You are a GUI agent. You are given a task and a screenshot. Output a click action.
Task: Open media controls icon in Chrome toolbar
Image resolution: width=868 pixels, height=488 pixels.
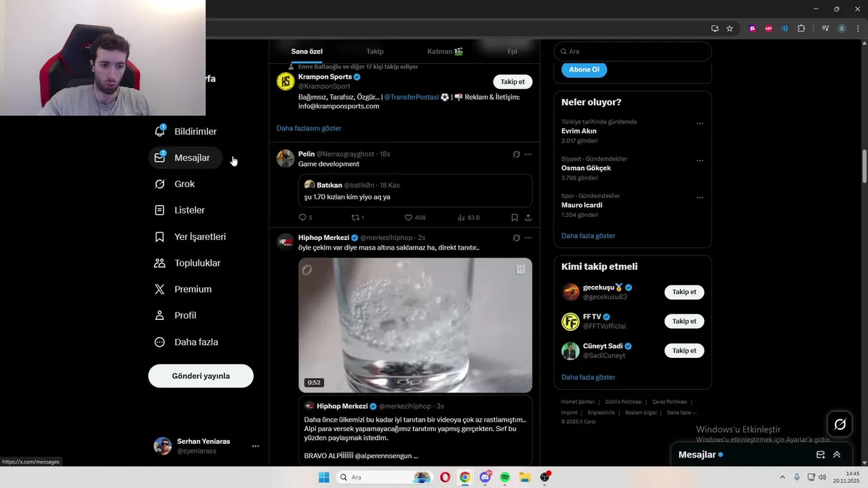pyautogui.click(x=825, y=28)
